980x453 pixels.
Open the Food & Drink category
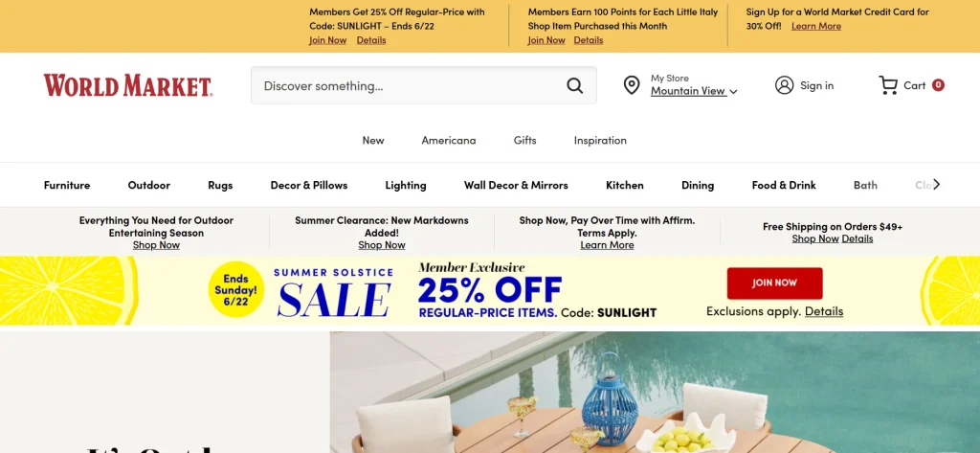(784, 185)
